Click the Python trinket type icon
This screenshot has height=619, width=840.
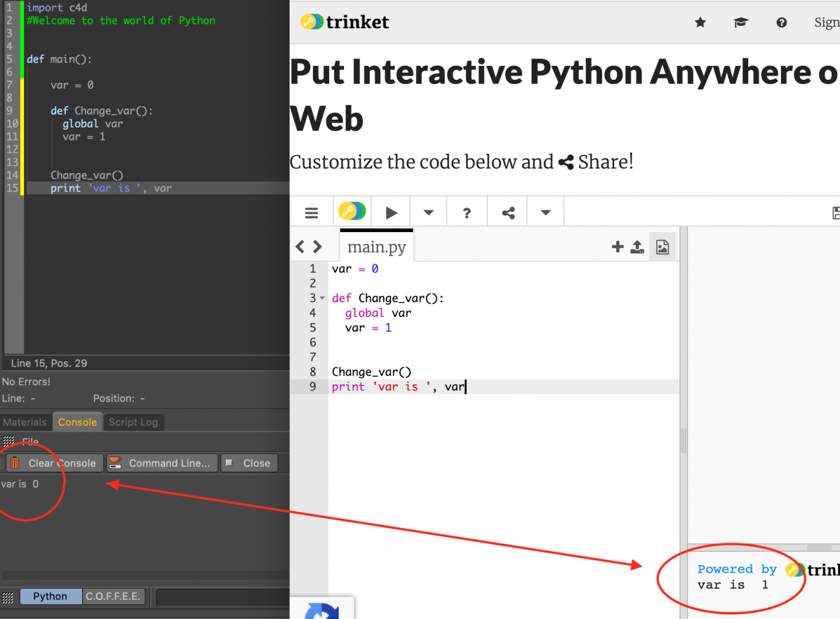[352, 211]
